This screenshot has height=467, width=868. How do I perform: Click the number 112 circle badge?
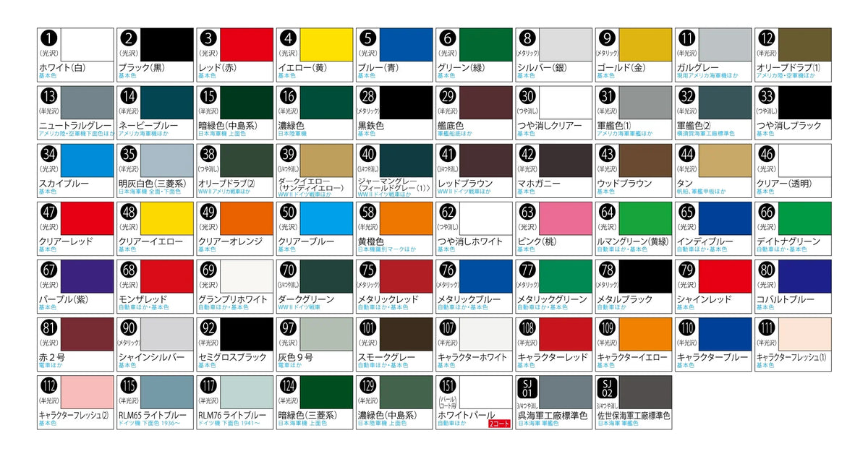[x=49, y=385]
